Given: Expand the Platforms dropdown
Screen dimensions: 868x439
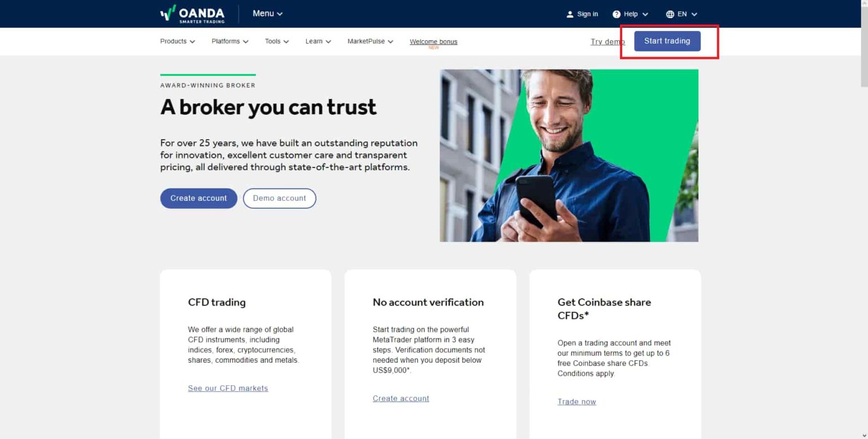Looking at the screenshot, I should [229, 41].
